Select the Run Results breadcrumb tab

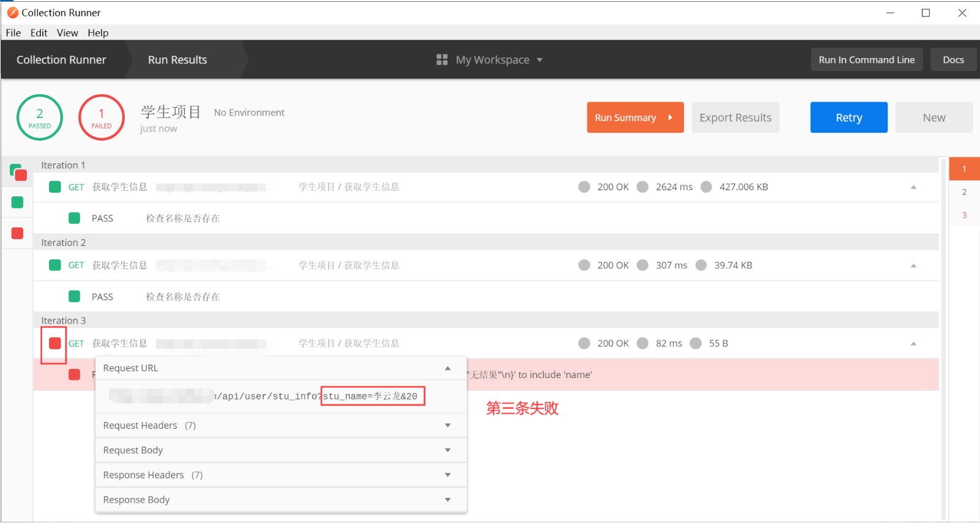click(x=177, y=59)
